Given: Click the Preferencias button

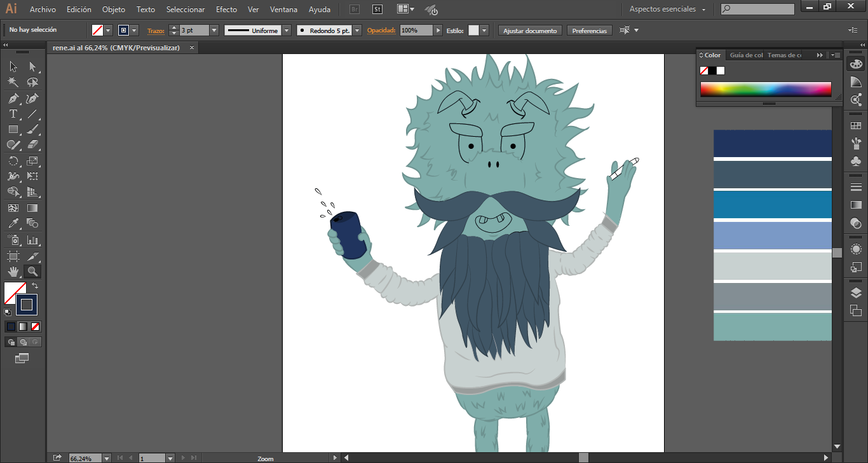Looking at the screenshot, I should 589,31.
